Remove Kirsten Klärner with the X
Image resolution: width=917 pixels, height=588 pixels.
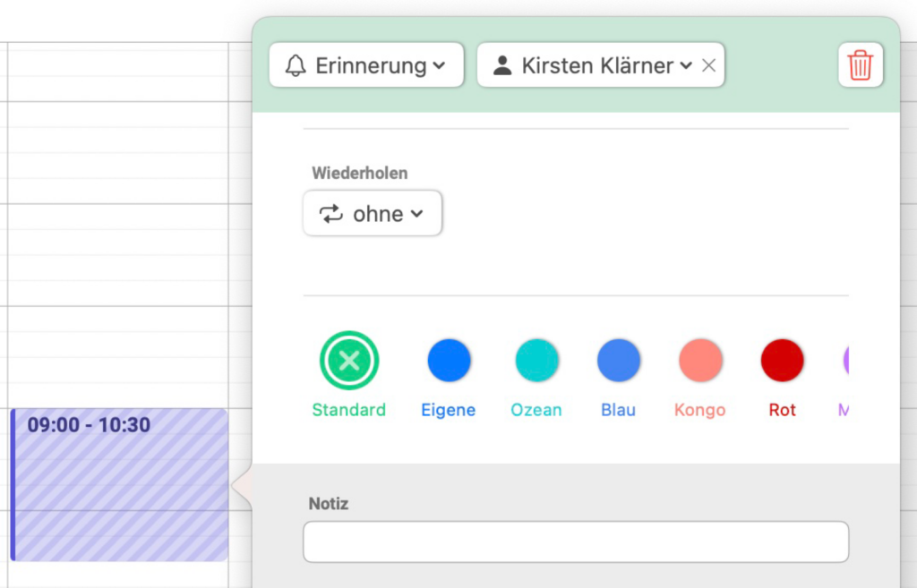(709, 65)
